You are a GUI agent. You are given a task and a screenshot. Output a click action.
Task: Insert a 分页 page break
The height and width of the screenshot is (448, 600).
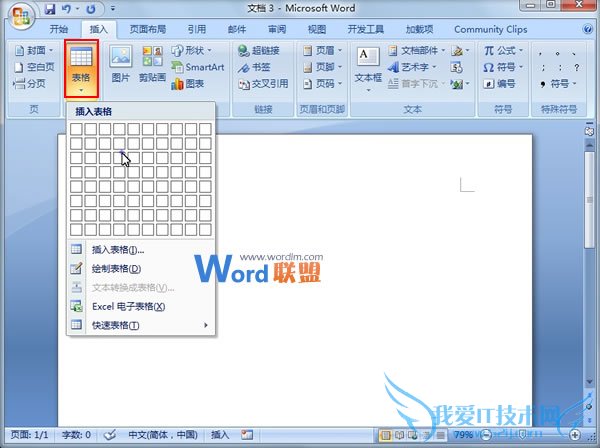pyautogui.click(x=29, y=83)
